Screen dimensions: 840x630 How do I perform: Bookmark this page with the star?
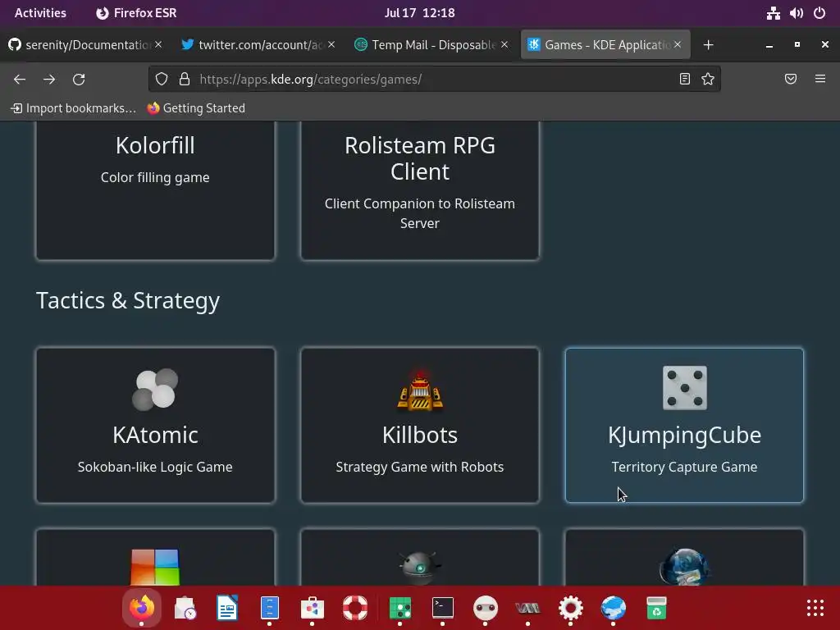click(x=708, y=80)
